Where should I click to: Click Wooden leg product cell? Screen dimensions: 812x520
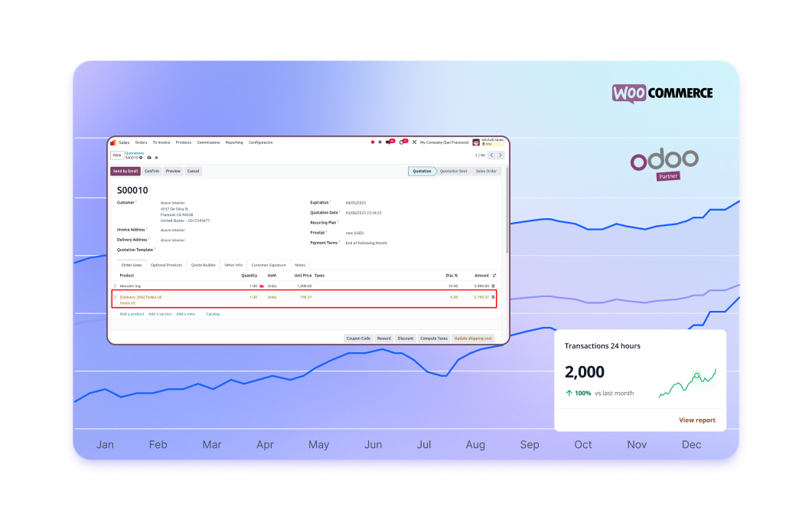point(130,286)
